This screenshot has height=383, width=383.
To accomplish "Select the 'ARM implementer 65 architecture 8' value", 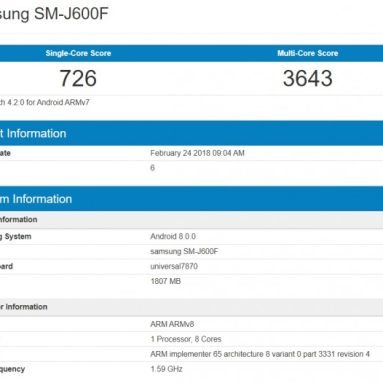I will coord(260,354).
